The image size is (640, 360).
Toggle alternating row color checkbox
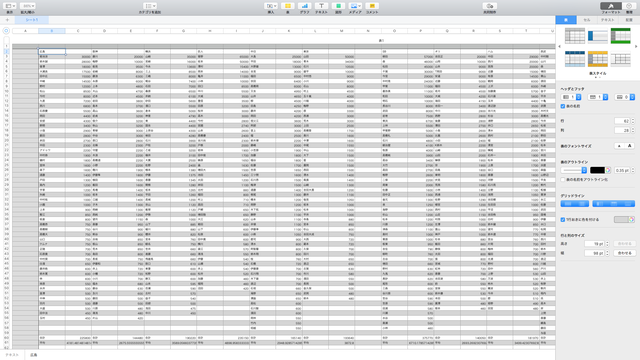click(563, 220)
